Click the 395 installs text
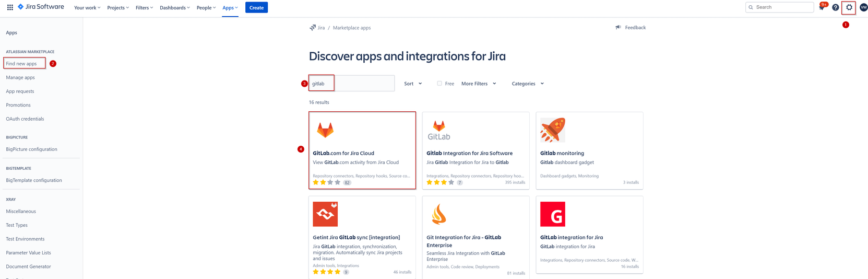This screenshot has width=868, height=279. click(x=515, y=182)
